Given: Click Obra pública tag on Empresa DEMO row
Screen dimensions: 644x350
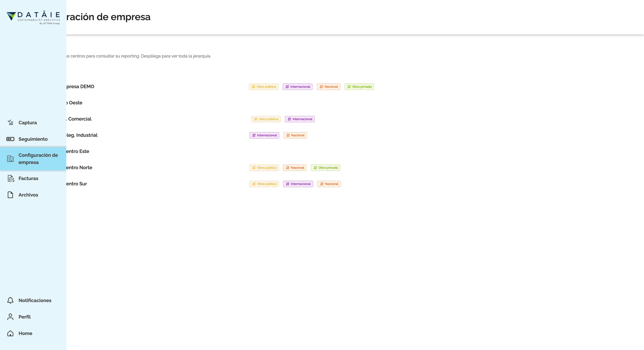Looking at the screenshot, I should [x=264, y=87].
